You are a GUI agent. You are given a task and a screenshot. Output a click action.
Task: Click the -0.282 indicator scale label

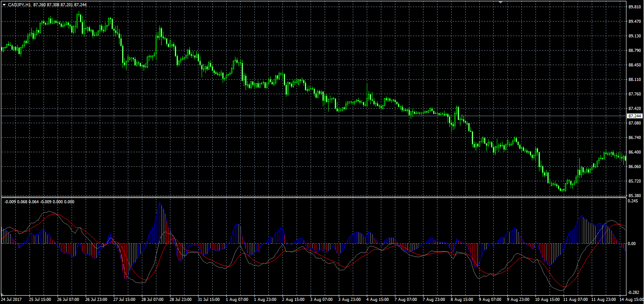tap(634, 292)
